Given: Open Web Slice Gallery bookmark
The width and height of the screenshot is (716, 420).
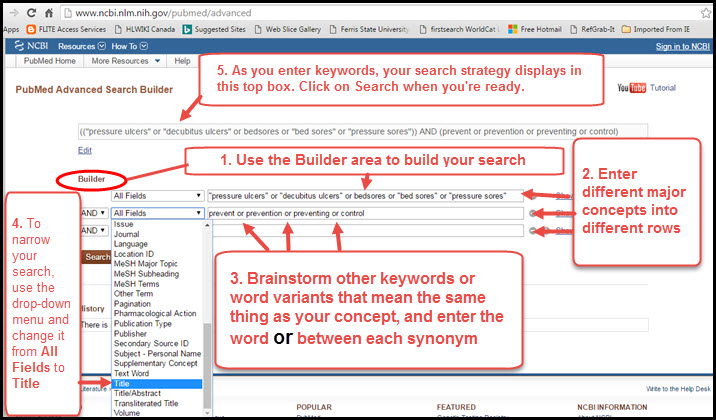Looking at the screenshot, I should [x=288, y=29].
